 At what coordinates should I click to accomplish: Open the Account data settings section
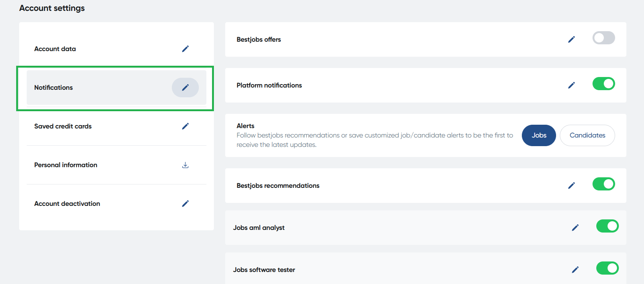(x=55, y=49)
